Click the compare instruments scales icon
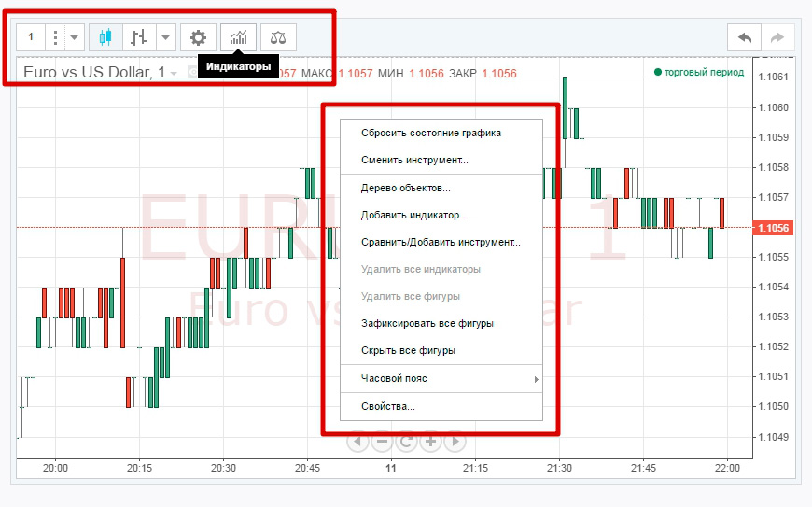The height and width of the screenshot is (507, 812). pos(278,37)
